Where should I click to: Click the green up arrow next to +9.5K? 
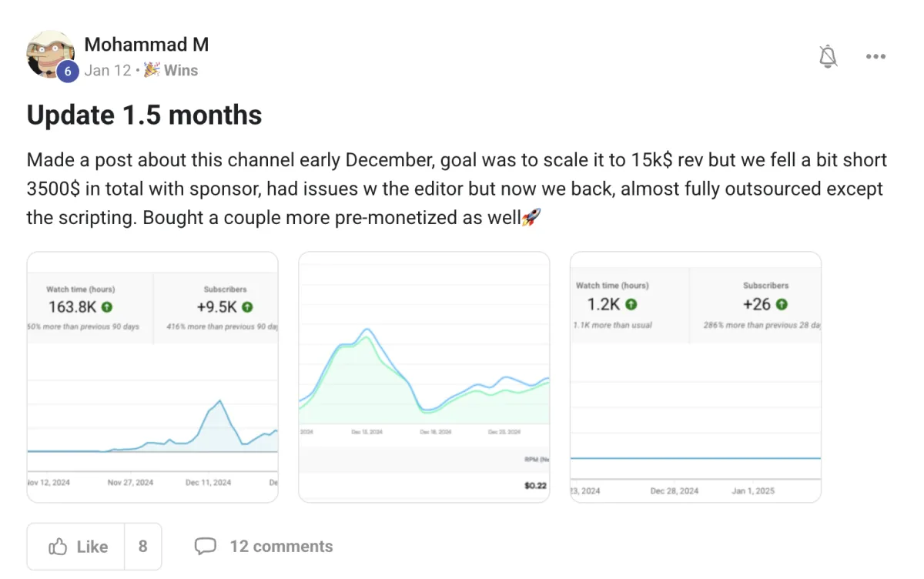point(247,306)
